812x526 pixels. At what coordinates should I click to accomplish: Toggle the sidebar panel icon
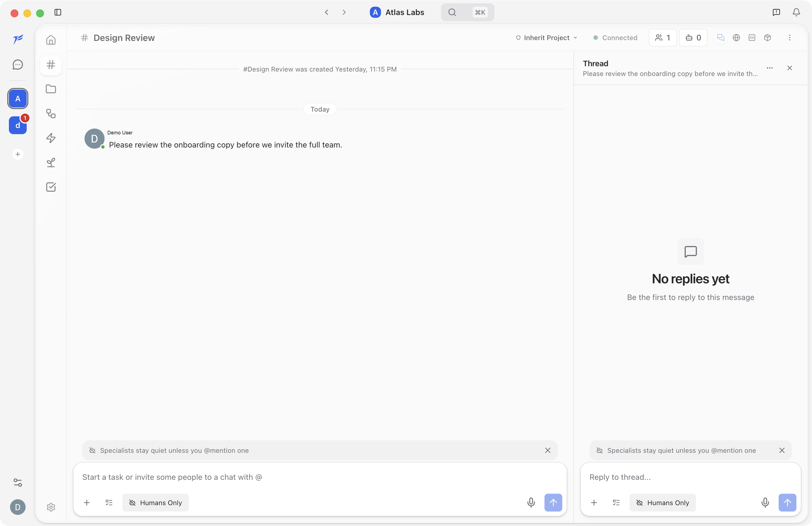(58, 13)
